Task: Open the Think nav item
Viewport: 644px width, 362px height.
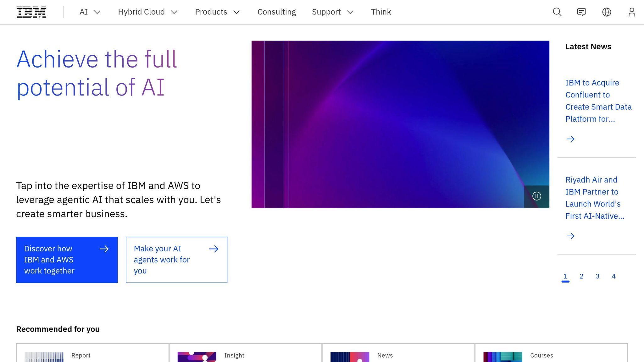Action: point(381,12)
